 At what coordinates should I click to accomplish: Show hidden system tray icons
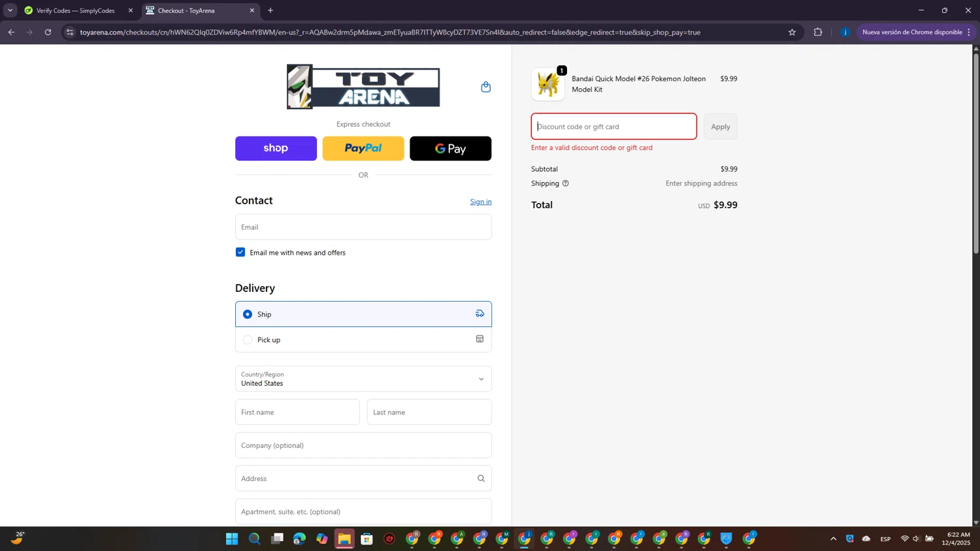[833, 539]
